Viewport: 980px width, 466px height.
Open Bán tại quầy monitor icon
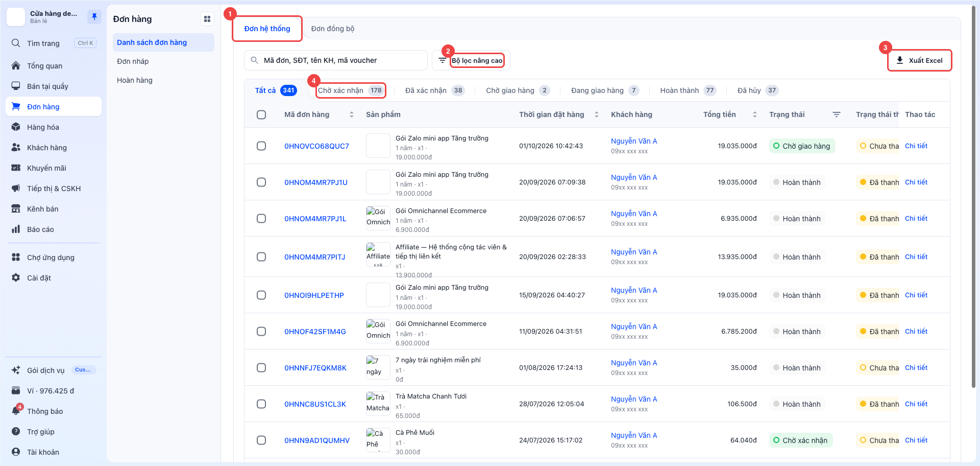tap(16, 86)
